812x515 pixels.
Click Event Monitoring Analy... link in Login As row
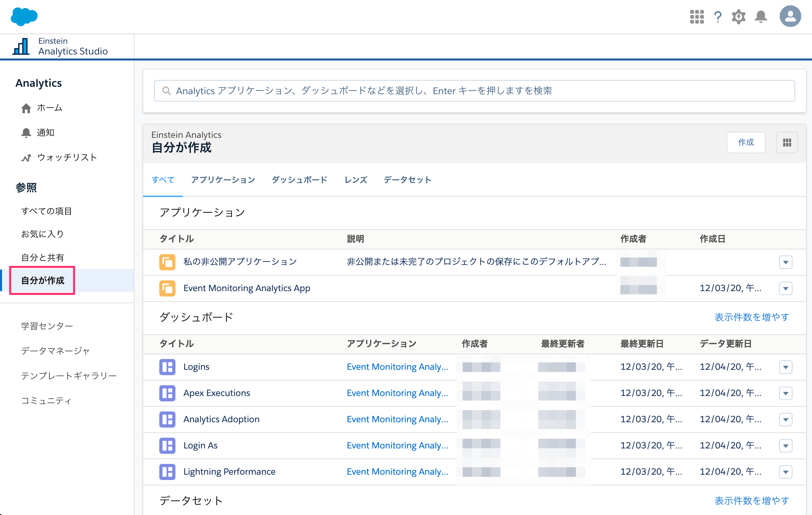click(x=397, y=445)
